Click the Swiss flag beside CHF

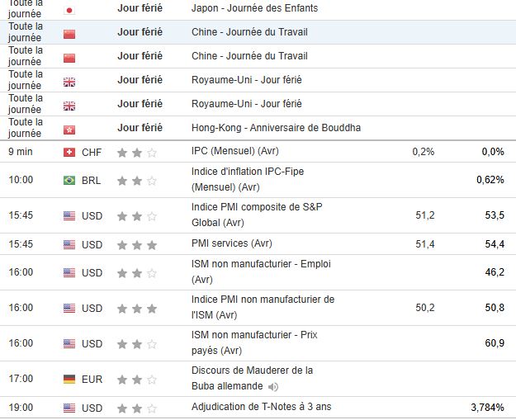tap(69, 152)
